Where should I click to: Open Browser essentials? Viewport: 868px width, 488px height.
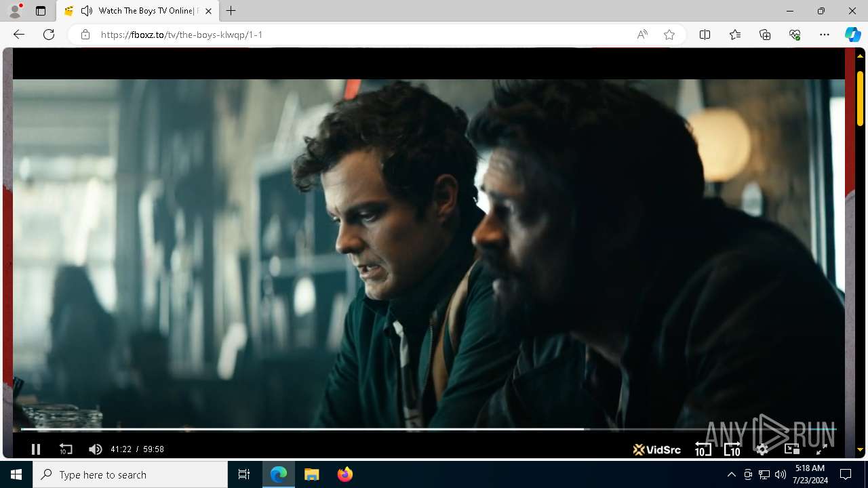click(x=795, y=35)
